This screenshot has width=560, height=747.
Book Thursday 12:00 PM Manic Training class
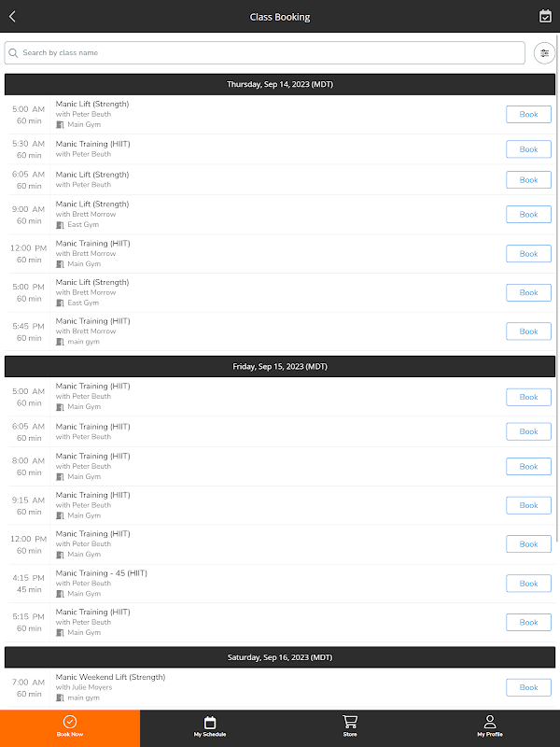(528, 254)
